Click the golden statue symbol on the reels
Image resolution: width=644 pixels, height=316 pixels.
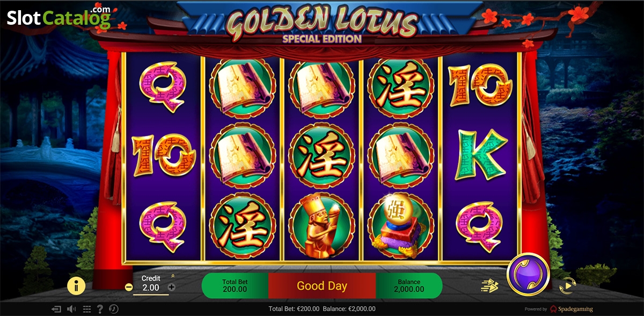click(321, 226)
